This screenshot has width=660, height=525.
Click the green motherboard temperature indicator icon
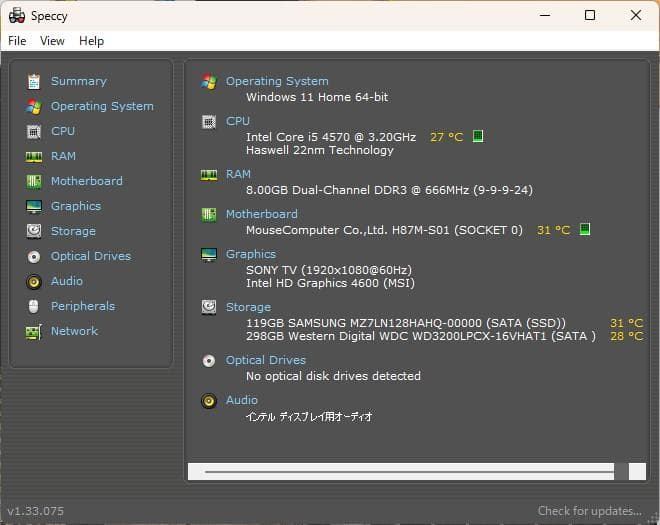(x=585, y=229)
